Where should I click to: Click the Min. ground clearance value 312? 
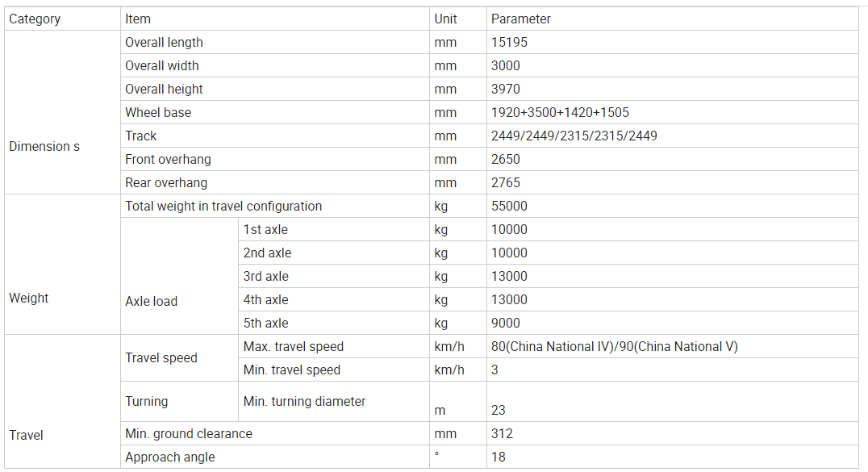point(503,433)
